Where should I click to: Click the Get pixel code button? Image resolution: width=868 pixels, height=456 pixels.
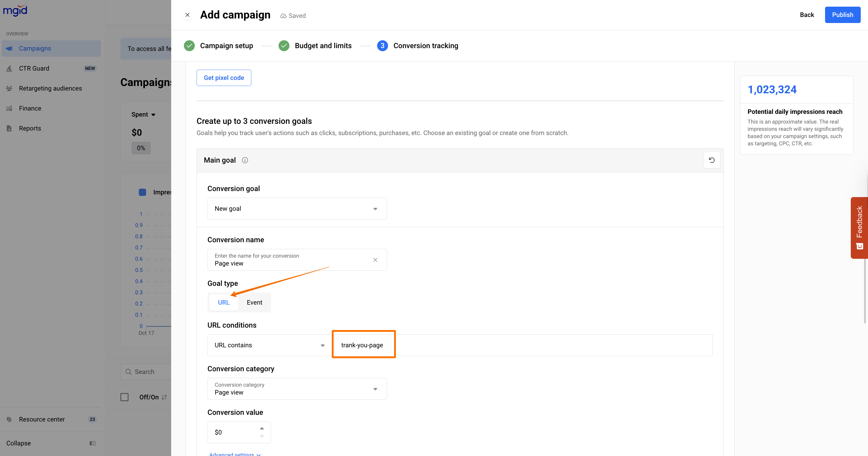click(x=224, y=78)
